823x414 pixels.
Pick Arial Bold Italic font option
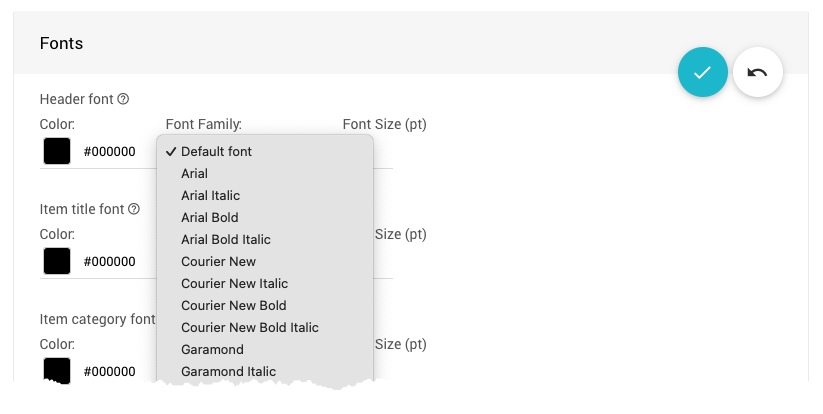coord(225,240)
